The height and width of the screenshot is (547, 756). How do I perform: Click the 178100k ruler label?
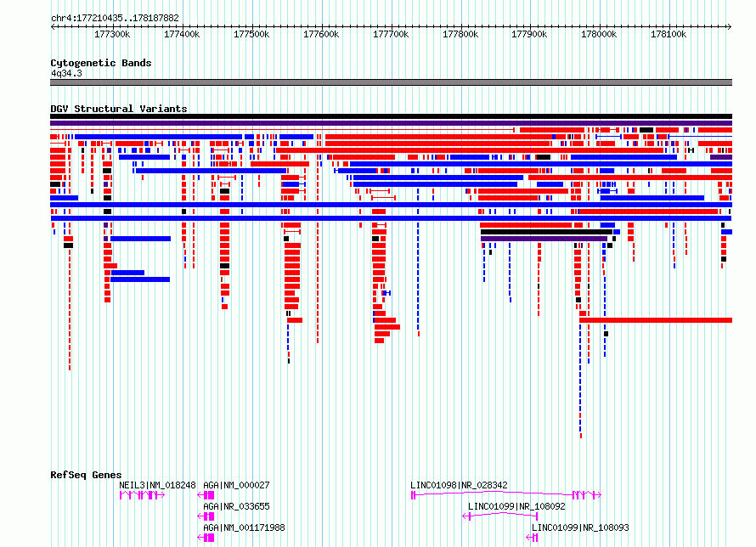coord(669,34)
